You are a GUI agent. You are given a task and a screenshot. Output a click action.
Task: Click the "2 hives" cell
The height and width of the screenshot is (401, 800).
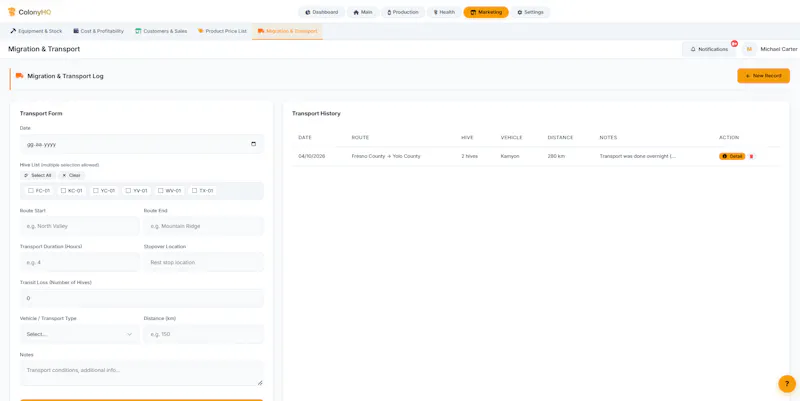coord(469,156)
